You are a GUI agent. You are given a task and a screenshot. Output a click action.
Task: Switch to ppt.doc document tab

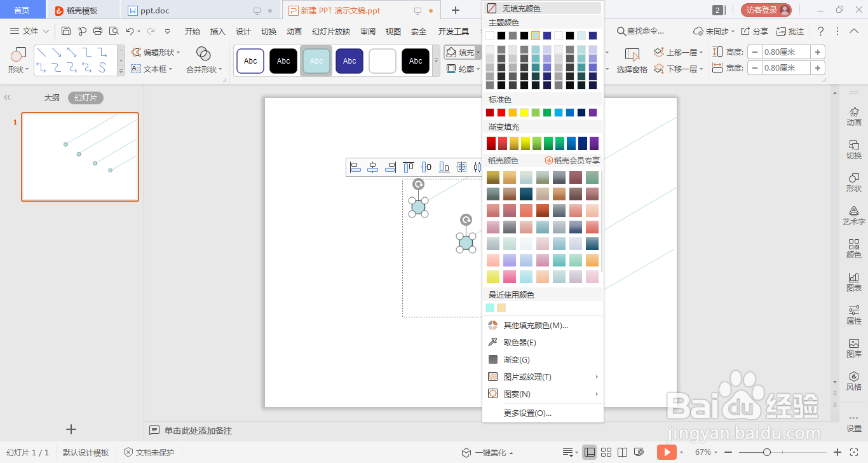click(201, 10)
